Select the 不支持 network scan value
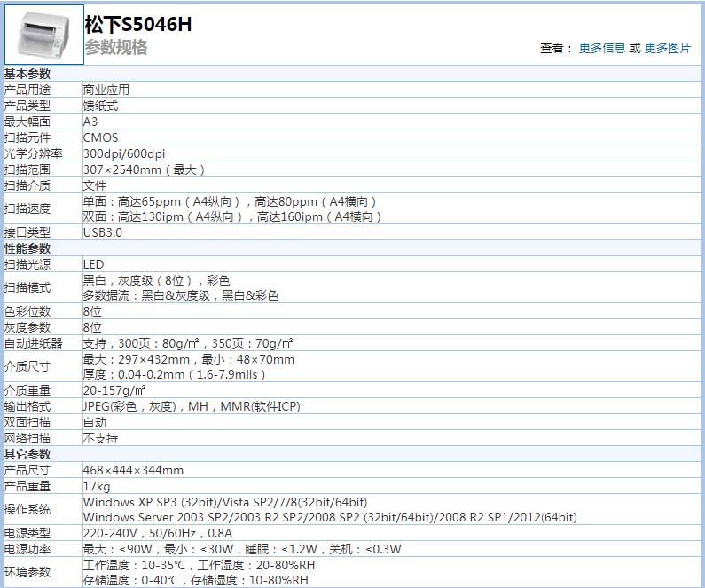 (x=101, y=438)
